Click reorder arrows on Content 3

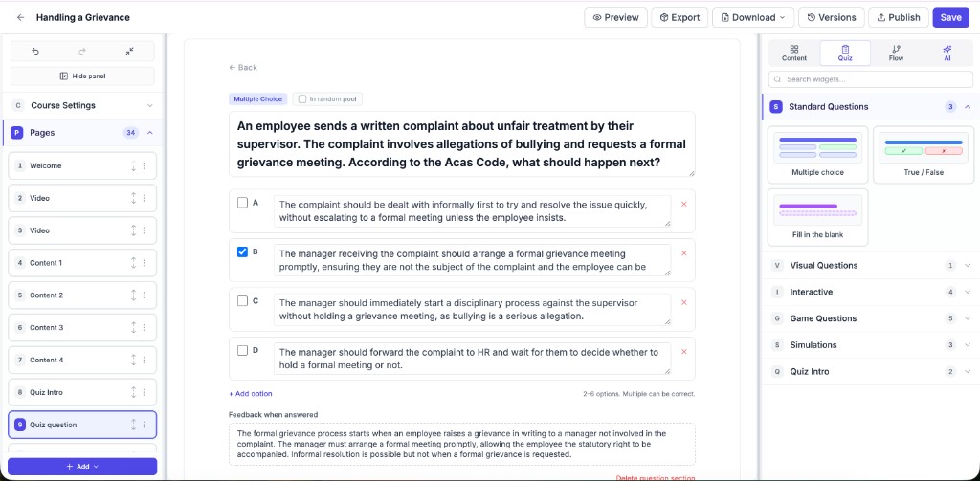click(x=133, y=327)
